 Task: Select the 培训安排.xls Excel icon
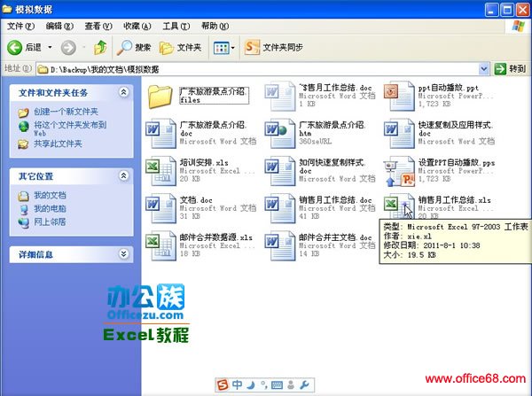pyautogui.click(x=160, y=171)
